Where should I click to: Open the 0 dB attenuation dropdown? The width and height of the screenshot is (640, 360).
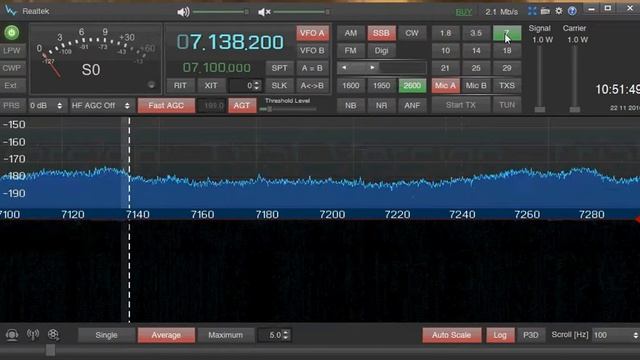click(46, 105)
